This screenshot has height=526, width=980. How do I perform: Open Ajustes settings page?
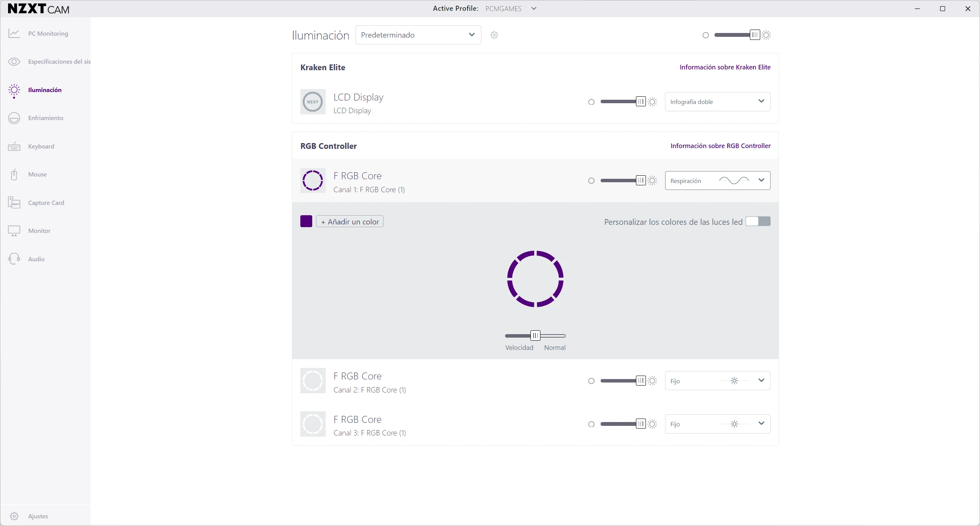tap(38, 516)
